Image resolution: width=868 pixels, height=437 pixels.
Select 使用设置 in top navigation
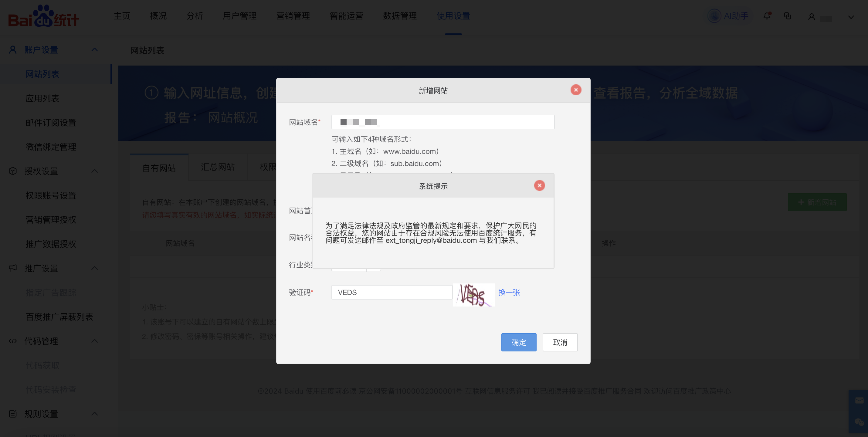click(453, 16)
